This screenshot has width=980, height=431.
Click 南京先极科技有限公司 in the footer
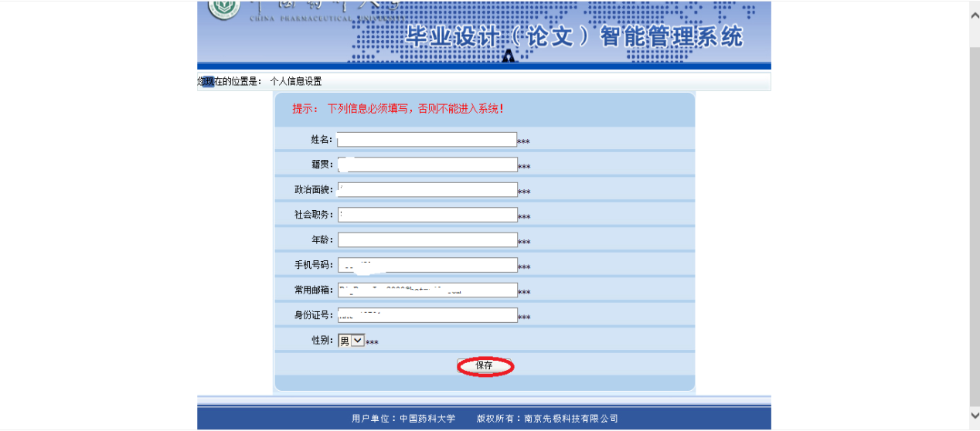pyautogui.click(x=571, y=419)
